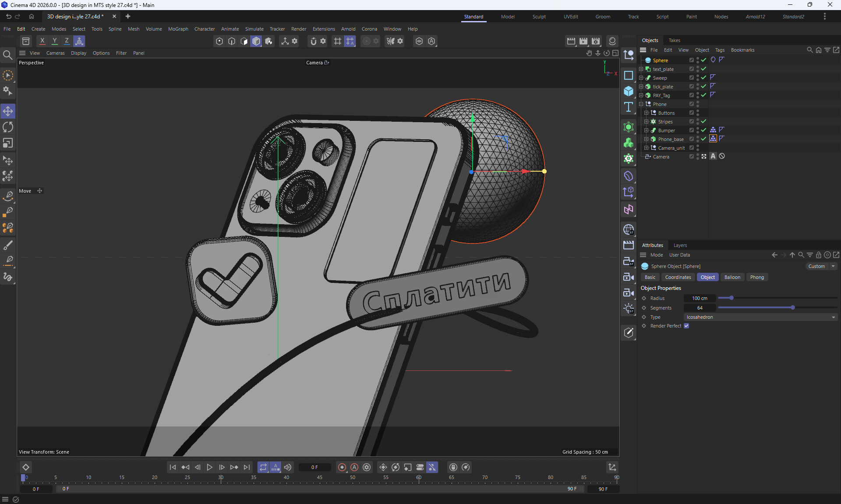
Task: Click the Balloon tab button
Action: click(732, 277)
